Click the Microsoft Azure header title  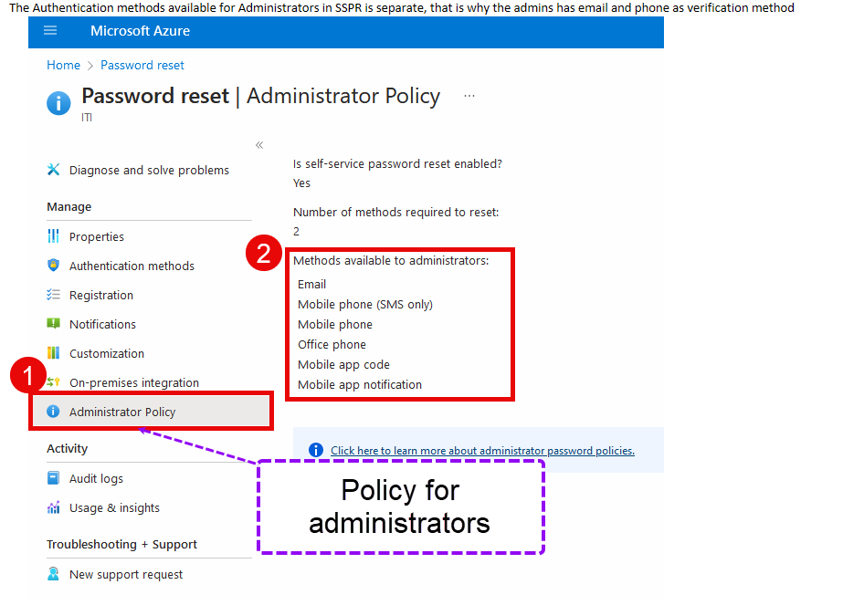[140, 31]
